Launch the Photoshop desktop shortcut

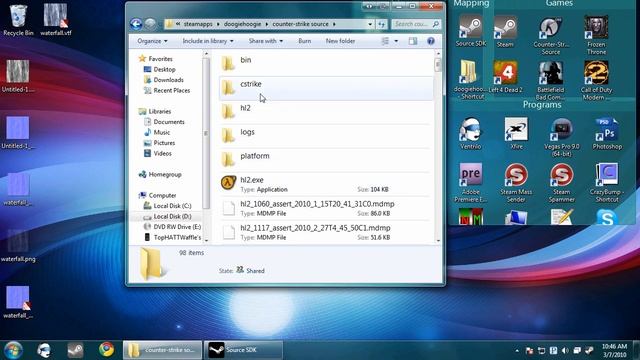[x=607, y=133]
